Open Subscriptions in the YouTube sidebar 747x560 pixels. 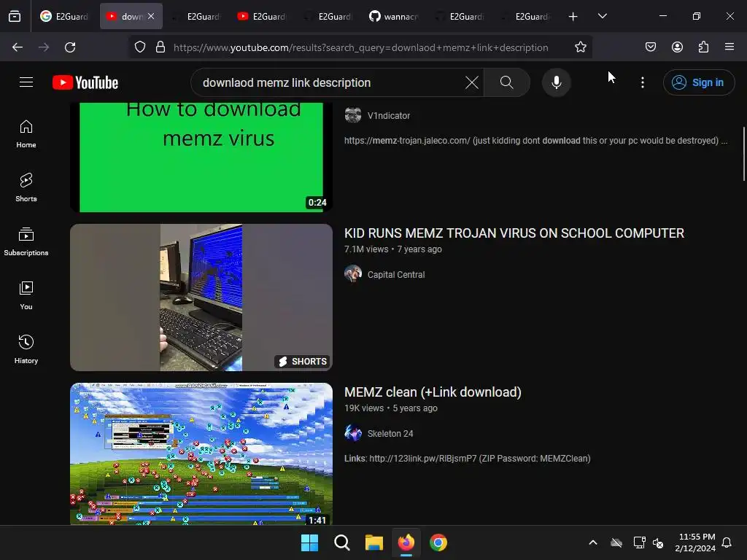click(26, 241)
